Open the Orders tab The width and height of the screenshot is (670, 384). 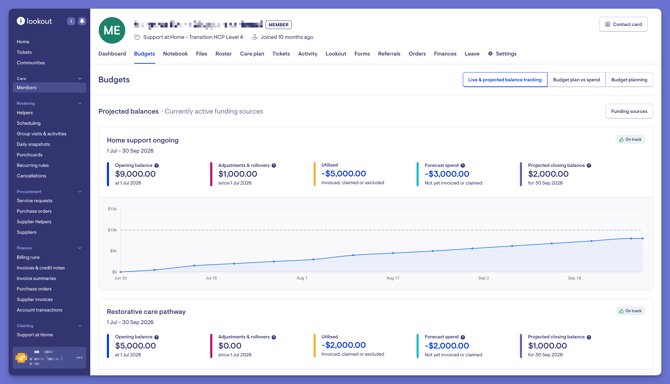[417, 54]
